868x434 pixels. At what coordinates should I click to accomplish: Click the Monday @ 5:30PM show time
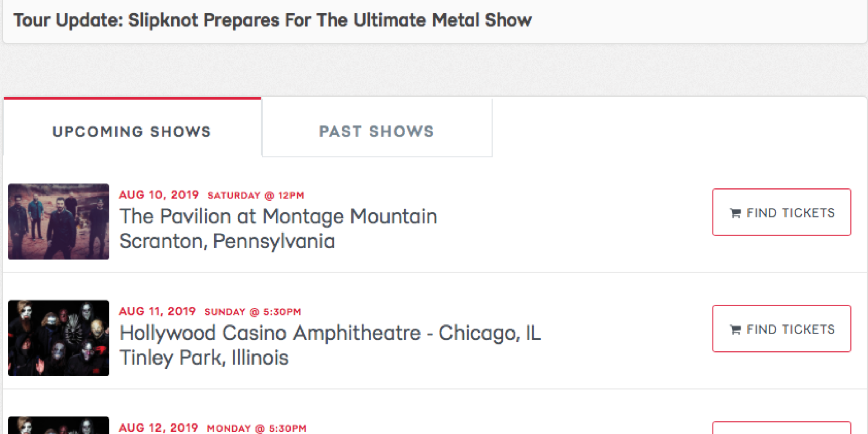point(257,428)
